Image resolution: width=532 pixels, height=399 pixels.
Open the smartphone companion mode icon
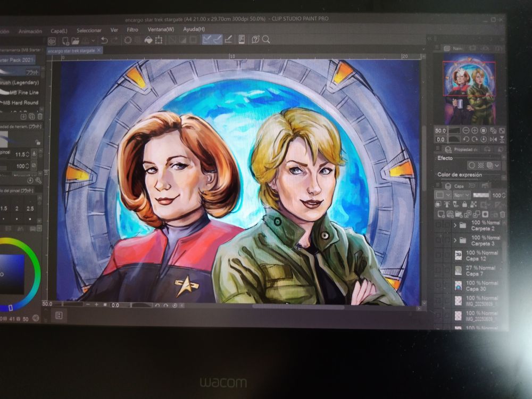click(x=242, y=39)
